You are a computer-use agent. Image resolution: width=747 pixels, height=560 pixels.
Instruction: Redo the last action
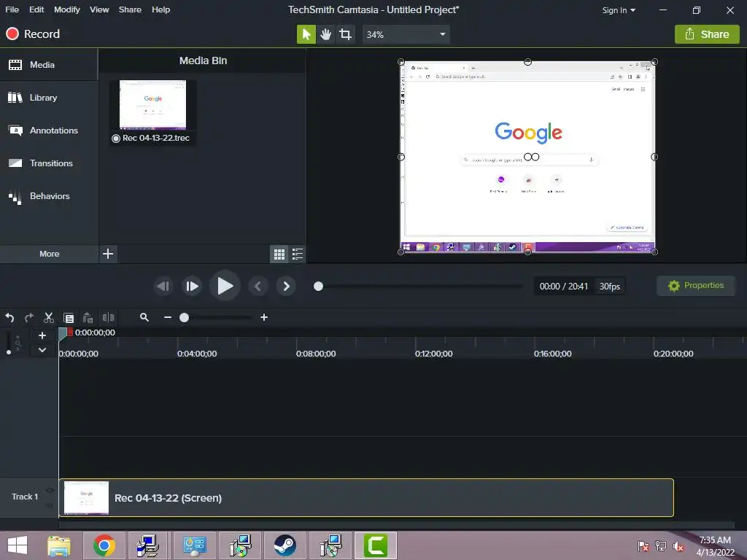pos(29,318)
